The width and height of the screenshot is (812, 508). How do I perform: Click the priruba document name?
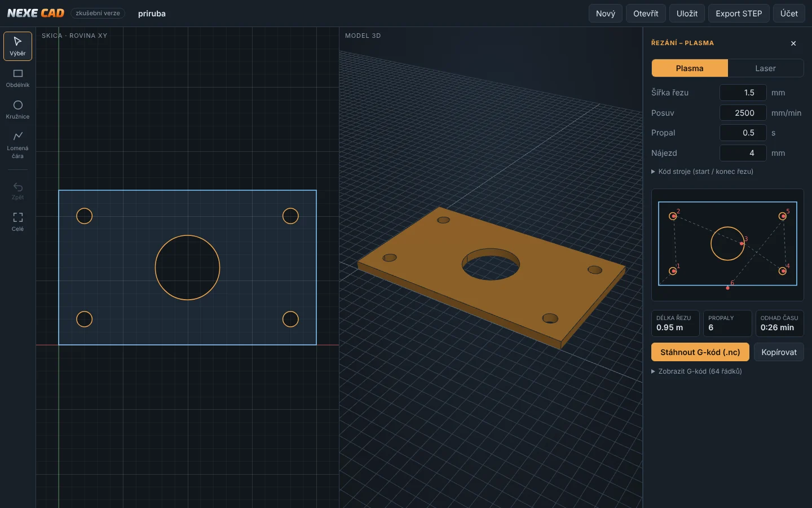click(x=152, y=14)
